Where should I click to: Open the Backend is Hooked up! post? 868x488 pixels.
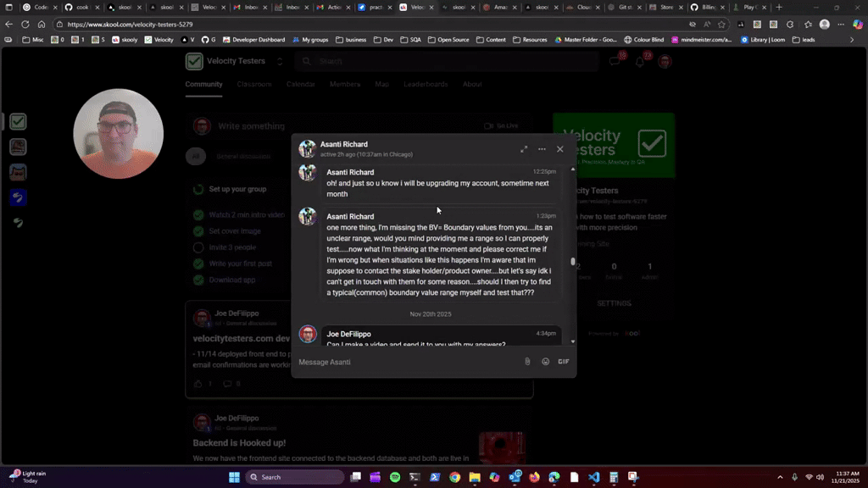pos(239,442)
